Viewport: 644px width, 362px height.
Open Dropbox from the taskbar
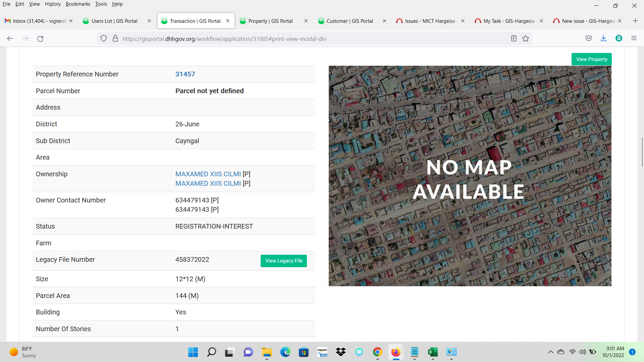341,352
